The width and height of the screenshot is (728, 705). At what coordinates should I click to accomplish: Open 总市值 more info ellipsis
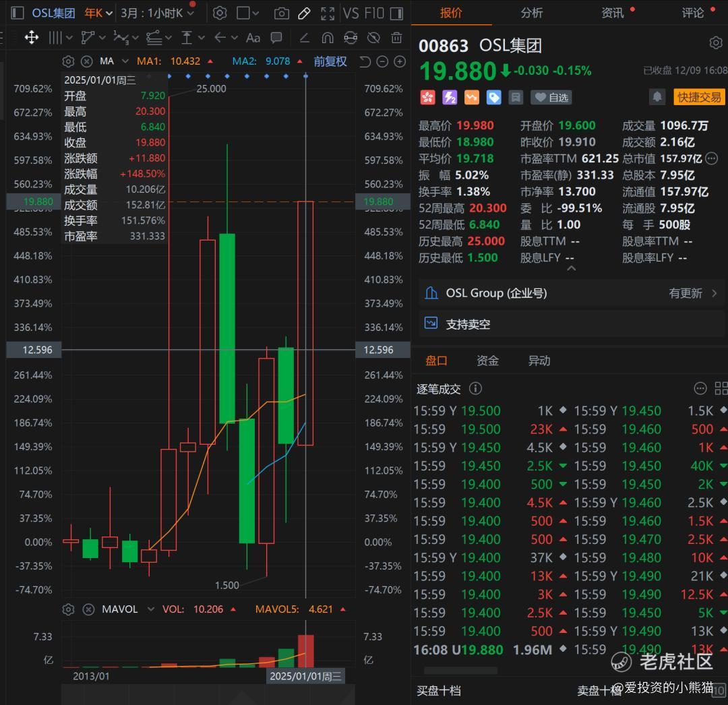[711, 159]
